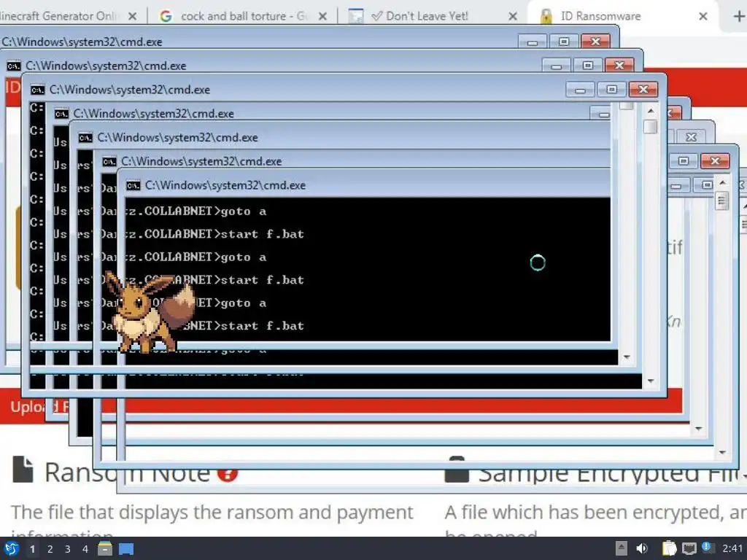Viewport: 747px width, 560px height.
Task: Close the Google search browser tab
Action: [322, 16]
